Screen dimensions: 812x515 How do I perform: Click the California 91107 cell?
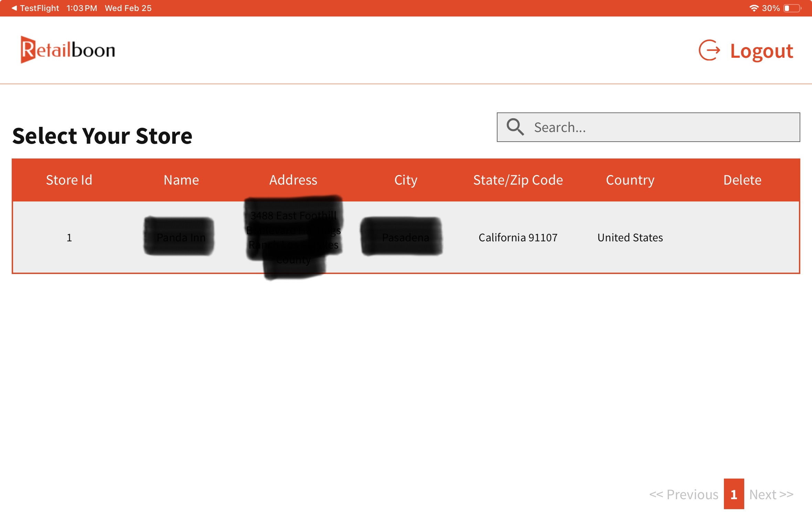(518, 238)
